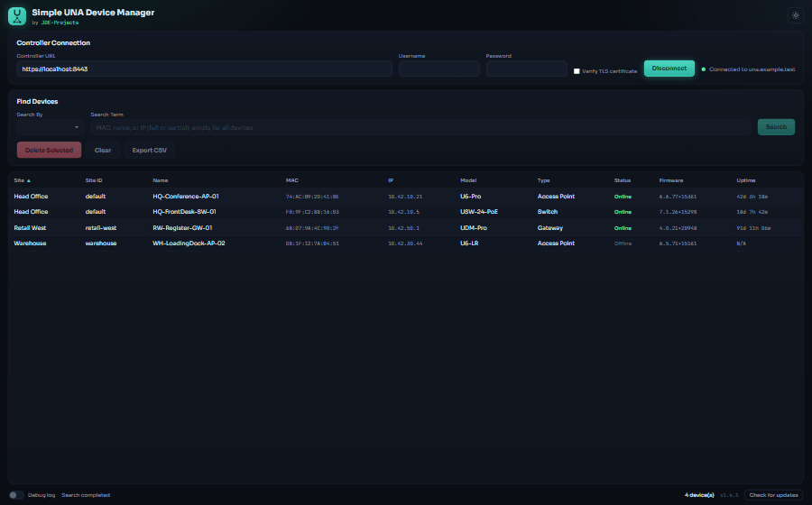Viewport: 812px width, 505px height.
Task: Click the Search completed status message
Action: 86,495
